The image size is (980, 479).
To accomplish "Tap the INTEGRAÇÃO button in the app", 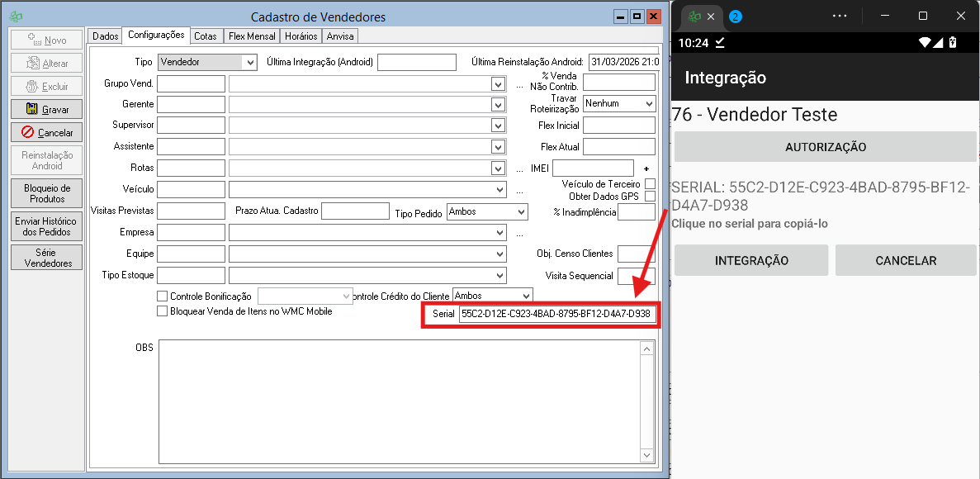I will coord(750,260).
